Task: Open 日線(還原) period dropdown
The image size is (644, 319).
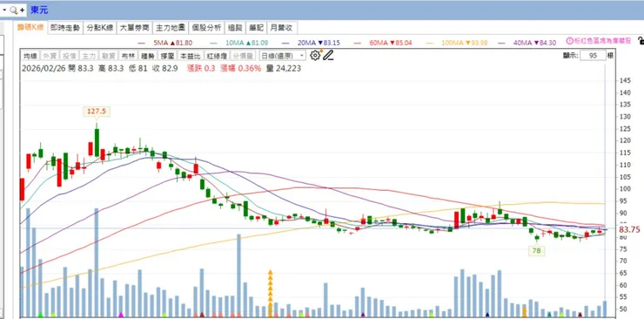Action: coord(283,56)
